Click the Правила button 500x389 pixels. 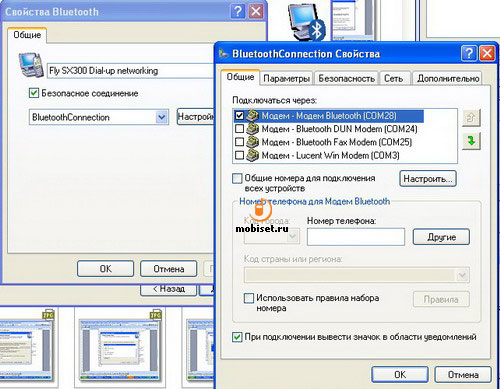[441, 299]
